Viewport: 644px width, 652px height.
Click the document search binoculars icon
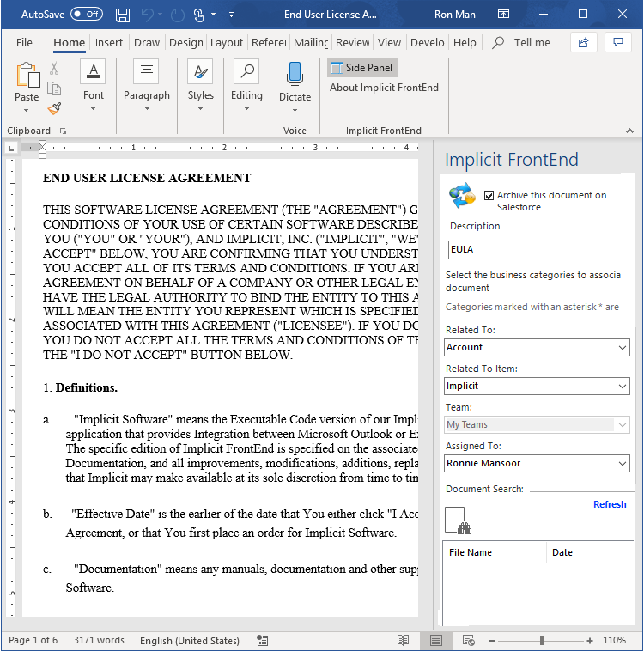tap(456, 520)
